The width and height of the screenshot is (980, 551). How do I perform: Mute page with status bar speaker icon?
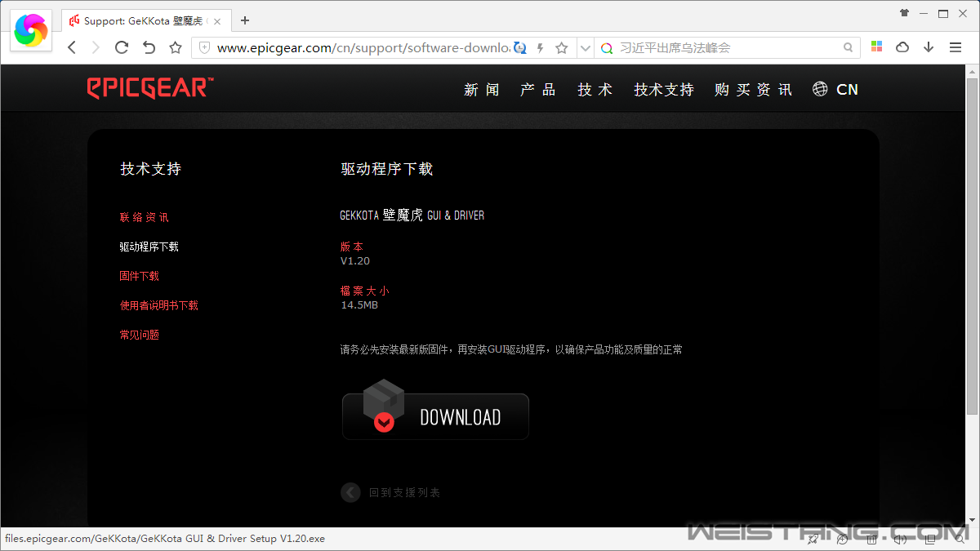click(x=900, y=539)
